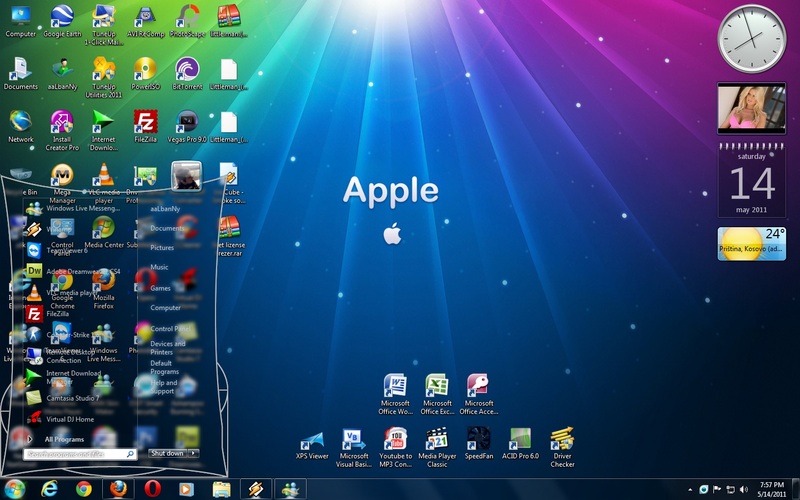Image resolution: width=800 pixels, height=500 pixels.
Task: Launch the BitTorrent desktop shortcut
Action: click(187, 74)
